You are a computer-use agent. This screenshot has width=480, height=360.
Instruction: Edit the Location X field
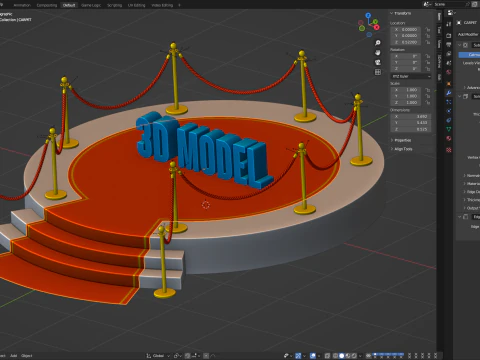click(x=406, y=30)
